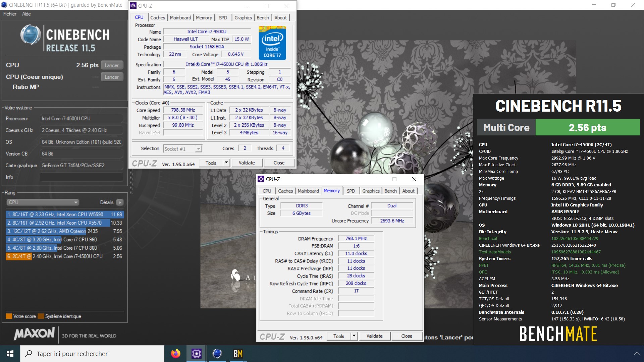This screenshot has height=362, width=644.
Task: Select ranking row Xeon CPU W5590
Action: pyautogui.click(x=65, y=214)
